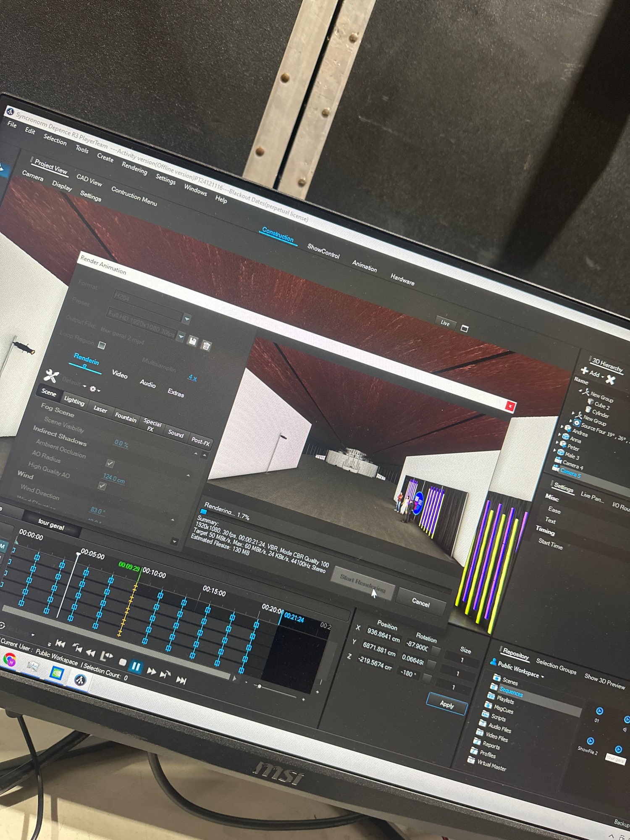Toggle the Live preview button

445,323
